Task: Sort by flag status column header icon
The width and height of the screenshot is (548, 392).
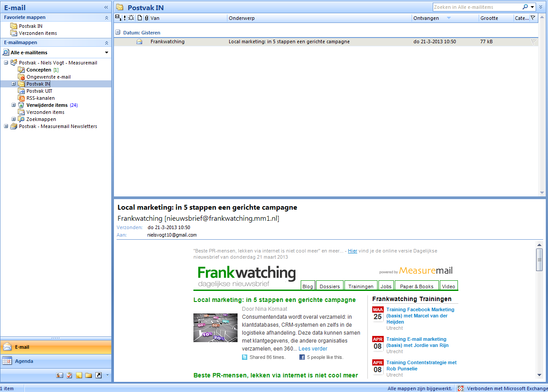Action: click(x=533, y=18)
